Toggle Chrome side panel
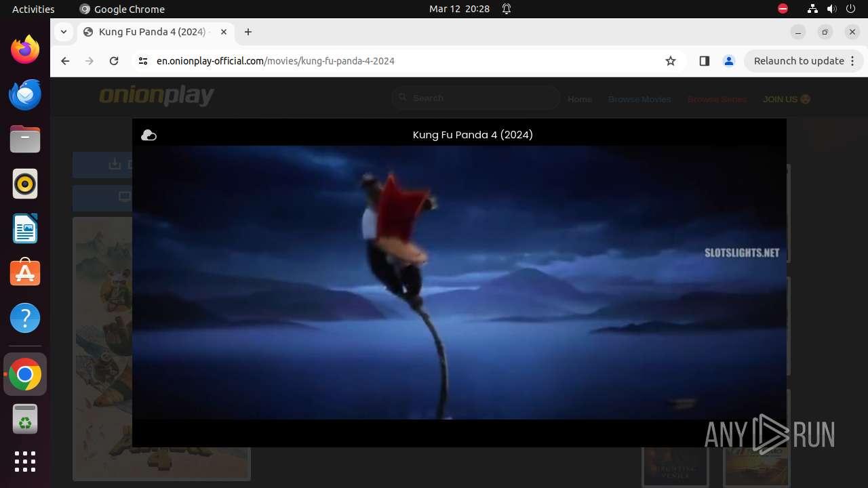868x488 pixels. (704, 61)
